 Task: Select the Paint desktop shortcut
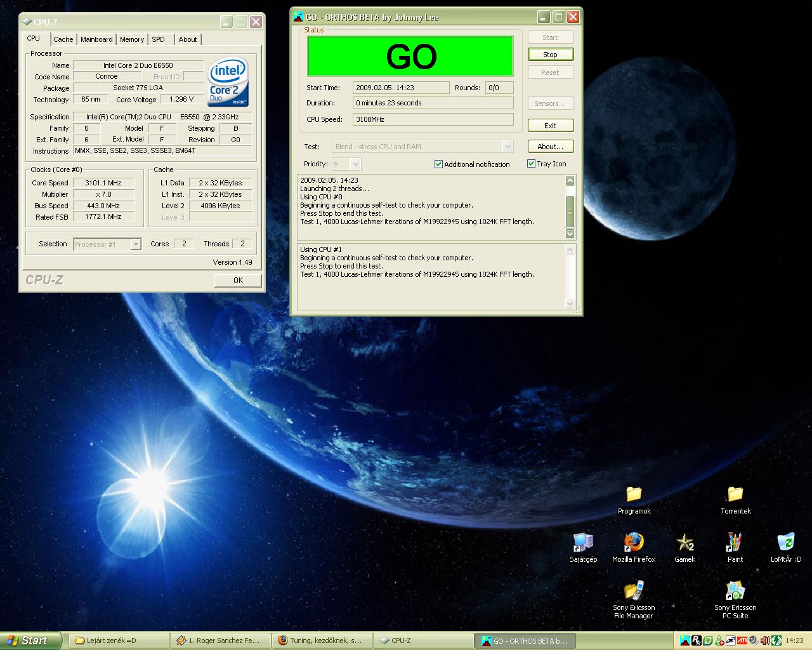(x=735, y=548)
